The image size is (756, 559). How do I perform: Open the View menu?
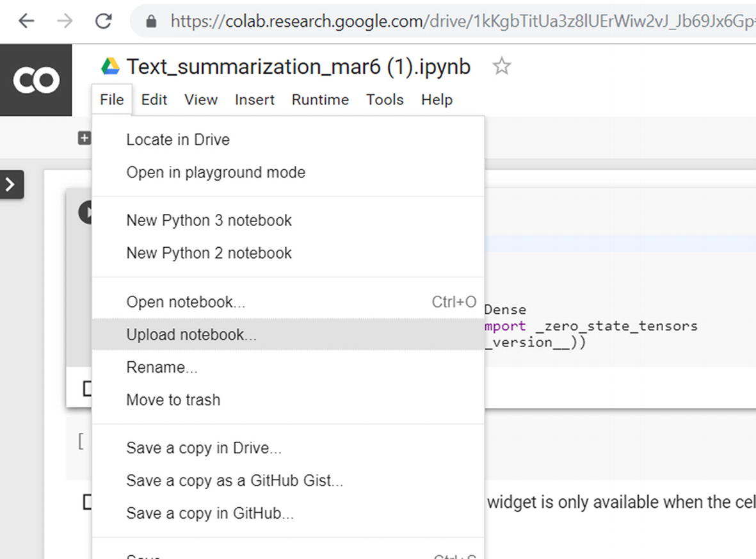coord(201,100)
